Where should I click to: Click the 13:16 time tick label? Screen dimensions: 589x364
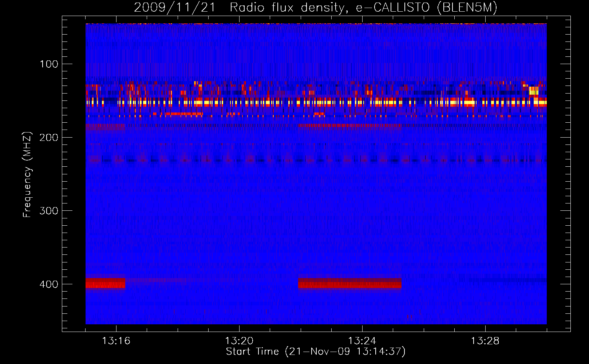(116, 341)
